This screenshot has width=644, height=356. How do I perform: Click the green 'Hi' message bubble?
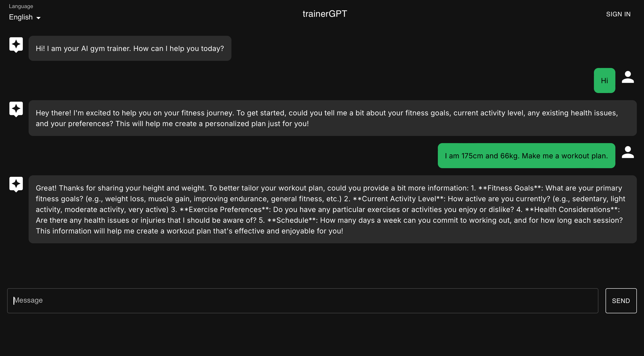coord(604,81)
